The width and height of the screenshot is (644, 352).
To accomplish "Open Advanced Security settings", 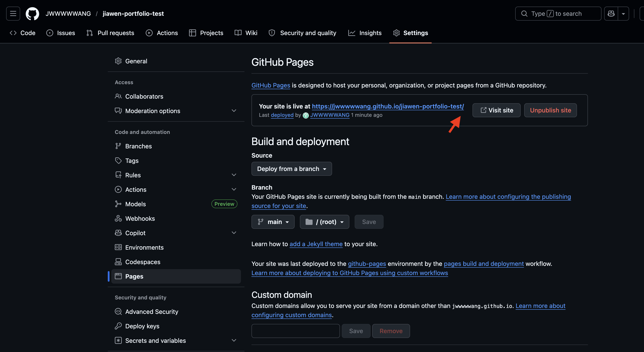I will (x=152, y=311).
